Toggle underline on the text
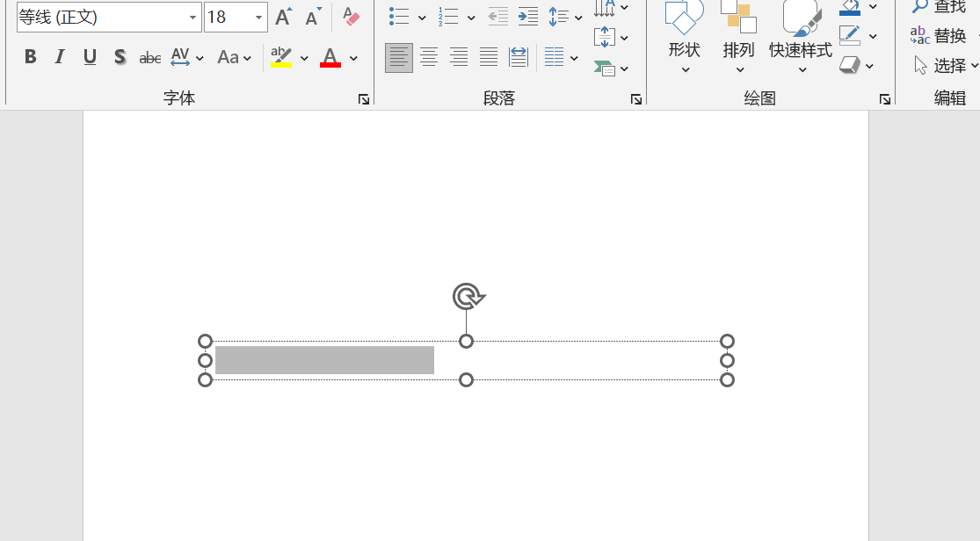980x541 pixels. pos(90,57)
